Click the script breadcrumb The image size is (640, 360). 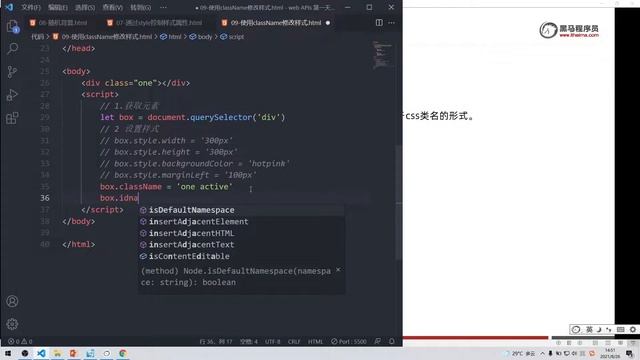coord(232,37)
